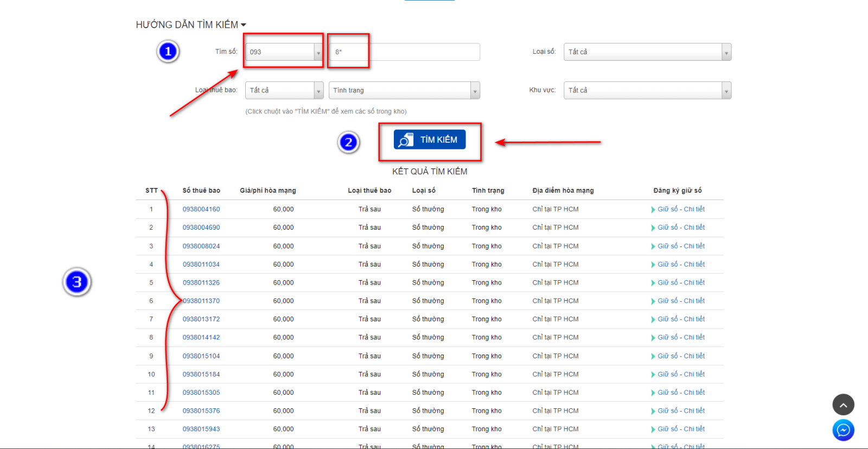Click Giữ số - Chi tiết for 0938008024
Image resolution: width=868 pixels, height=449 pixels.
click(681, 246)
